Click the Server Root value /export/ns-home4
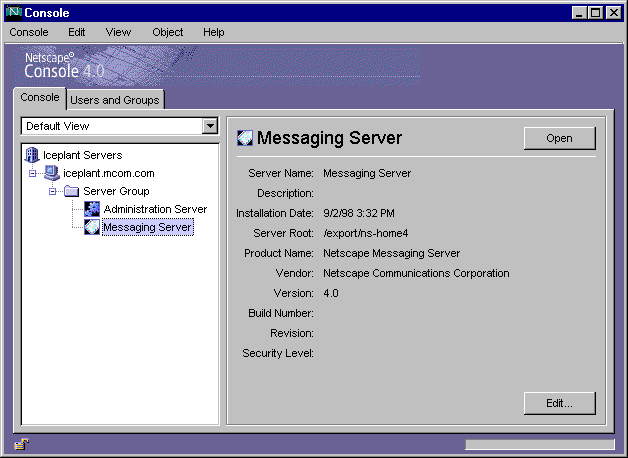This screenshot has width=628, height=458. tap(366, 233)
